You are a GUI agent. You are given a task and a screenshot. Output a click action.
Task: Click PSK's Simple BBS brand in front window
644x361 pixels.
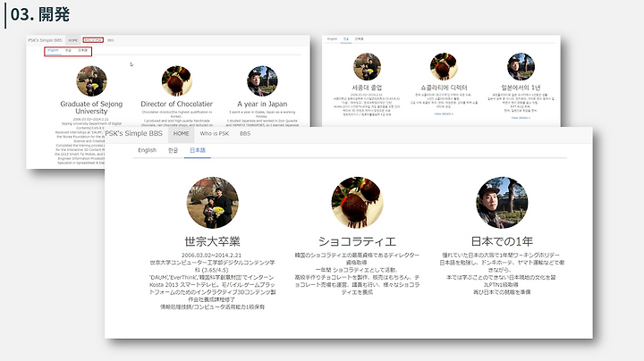point(134,133)
